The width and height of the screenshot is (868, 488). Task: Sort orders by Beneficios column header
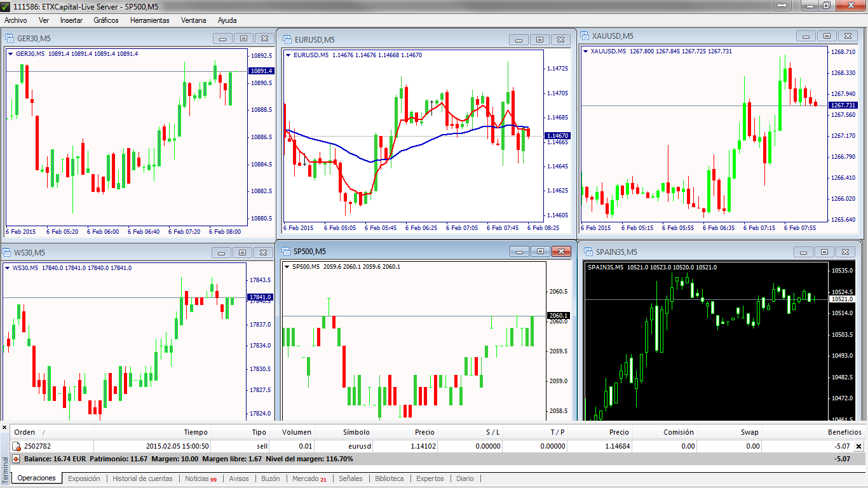pyautogui.click(x=844, y=432)
